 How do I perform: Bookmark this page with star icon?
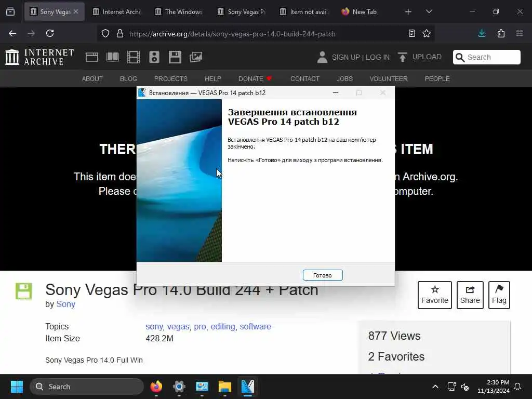[x=427, y=33]
